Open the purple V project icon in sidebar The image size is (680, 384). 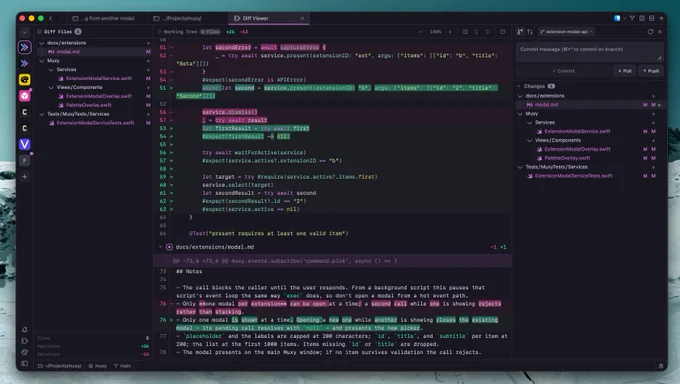[25, 144]
